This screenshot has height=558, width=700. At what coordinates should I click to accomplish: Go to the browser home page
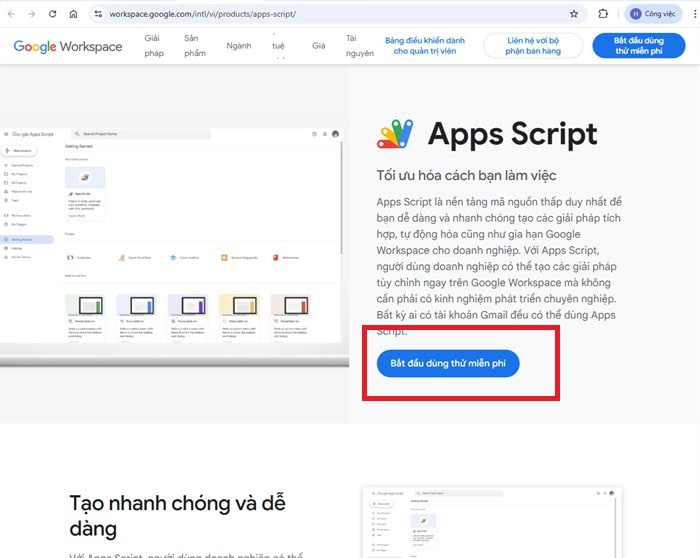point(73,14)
